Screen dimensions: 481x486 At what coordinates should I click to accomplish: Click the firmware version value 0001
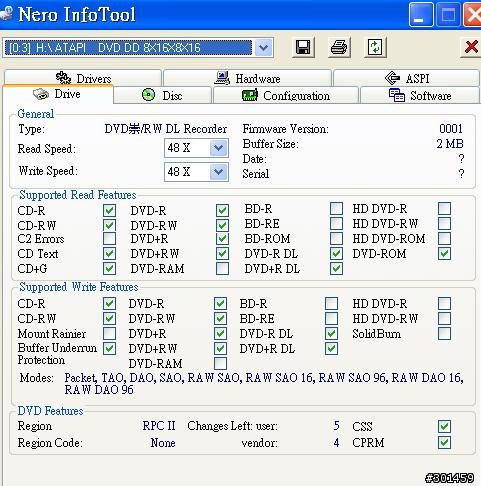(x=451, y=129)
